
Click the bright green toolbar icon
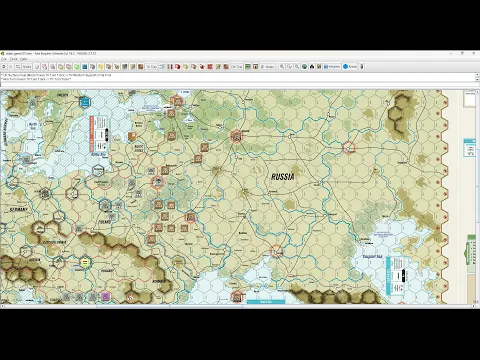(x=77, y=67)
